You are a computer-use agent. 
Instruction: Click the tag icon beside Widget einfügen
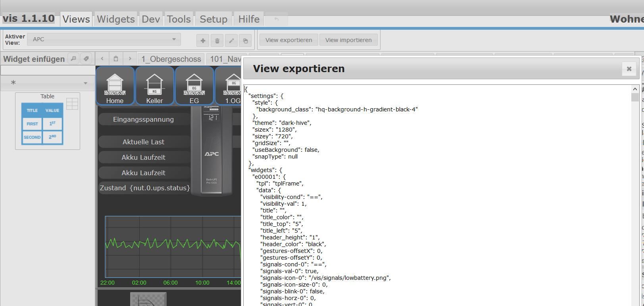coord(86,59)
